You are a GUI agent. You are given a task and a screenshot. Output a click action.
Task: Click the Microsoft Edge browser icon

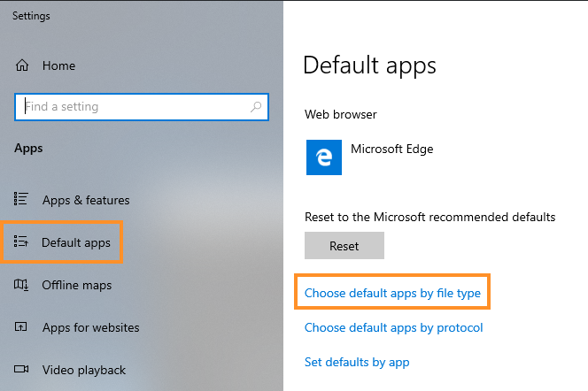pos(323,157)
